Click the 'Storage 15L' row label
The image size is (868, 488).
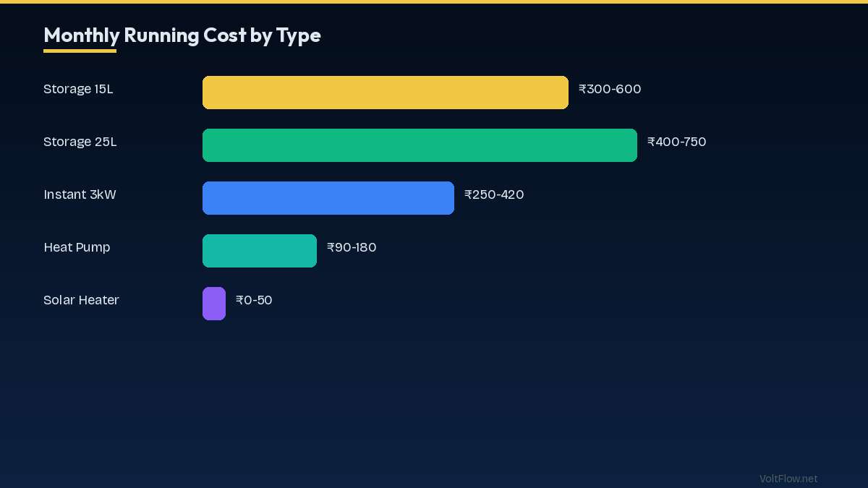coord(78,90)
